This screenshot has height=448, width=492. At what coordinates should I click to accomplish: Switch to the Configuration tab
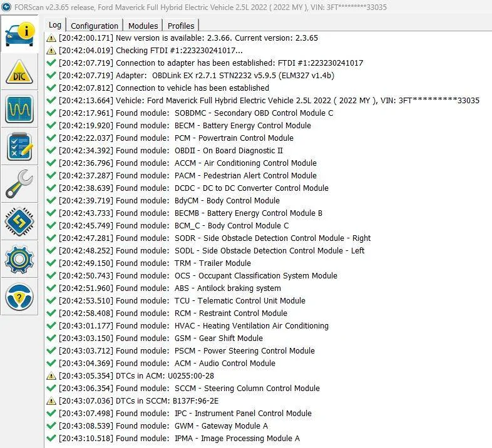pyautogui.click(x=95, y=26)
